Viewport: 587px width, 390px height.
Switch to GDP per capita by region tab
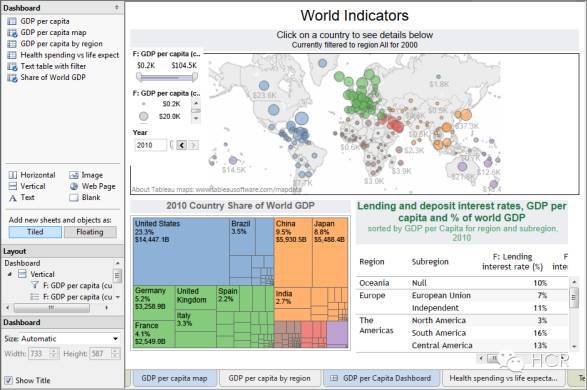270,378
